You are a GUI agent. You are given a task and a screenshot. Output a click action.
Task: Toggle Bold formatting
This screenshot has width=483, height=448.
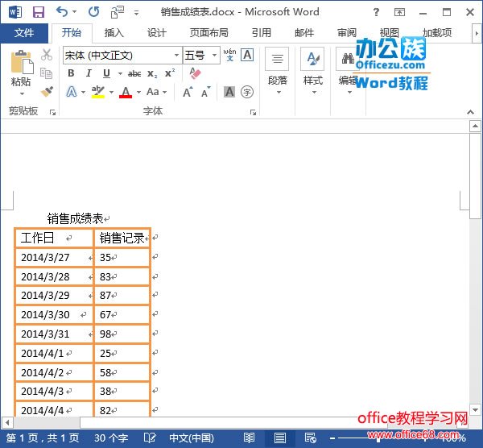(71, 73)
